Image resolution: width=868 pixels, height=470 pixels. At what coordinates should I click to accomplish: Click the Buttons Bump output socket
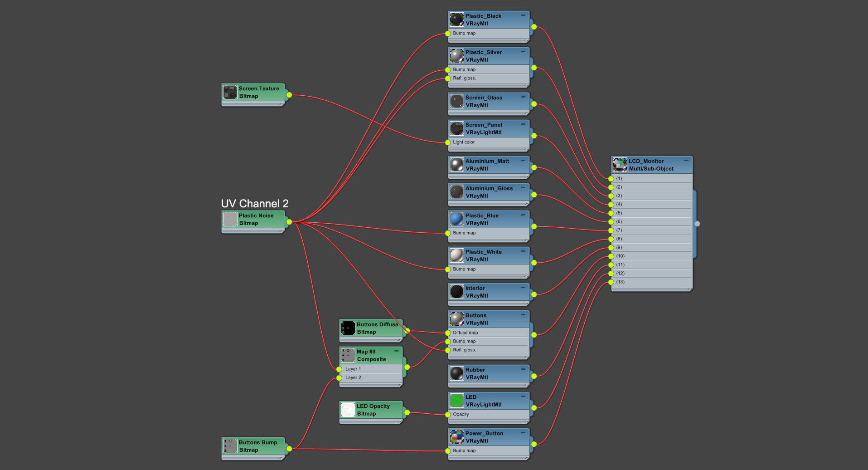point(289,449)
